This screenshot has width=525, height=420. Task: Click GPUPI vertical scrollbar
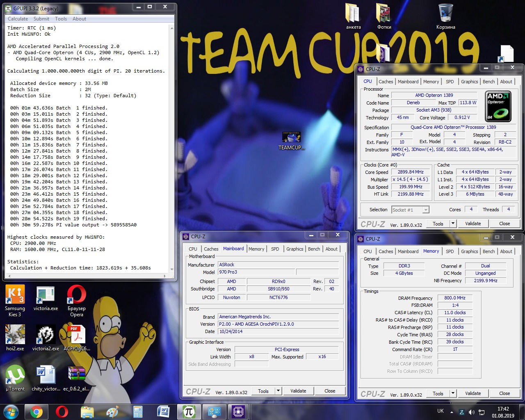(x=172, y=148)
